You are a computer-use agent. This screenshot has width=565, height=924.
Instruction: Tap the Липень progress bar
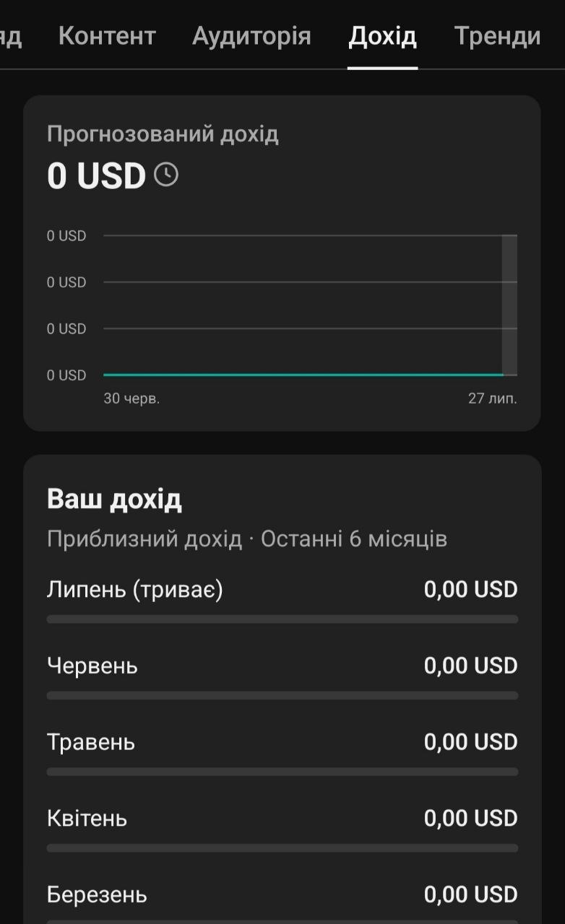tap(282, 619)
